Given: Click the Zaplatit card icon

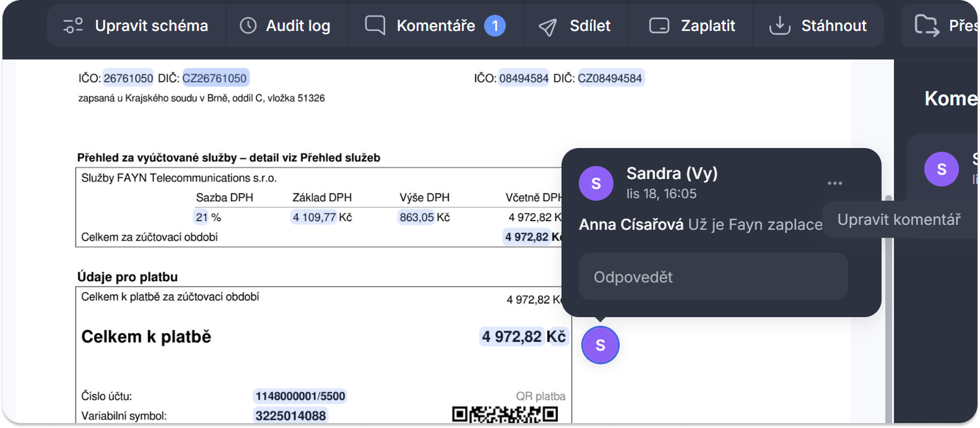Looking at the screenshot, I should 659,26.
